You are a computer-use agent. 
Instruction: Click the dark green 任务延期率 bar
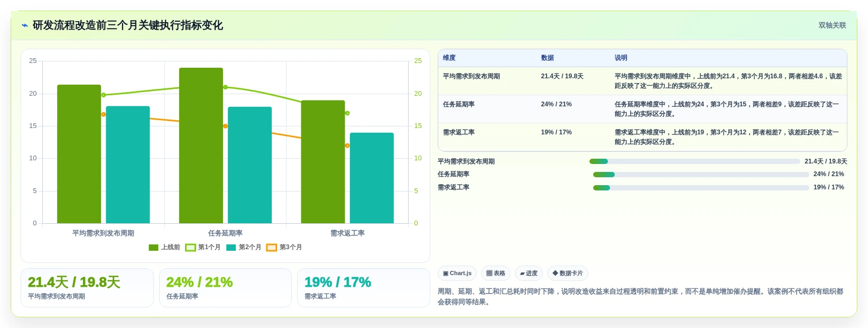pos(201,145)
